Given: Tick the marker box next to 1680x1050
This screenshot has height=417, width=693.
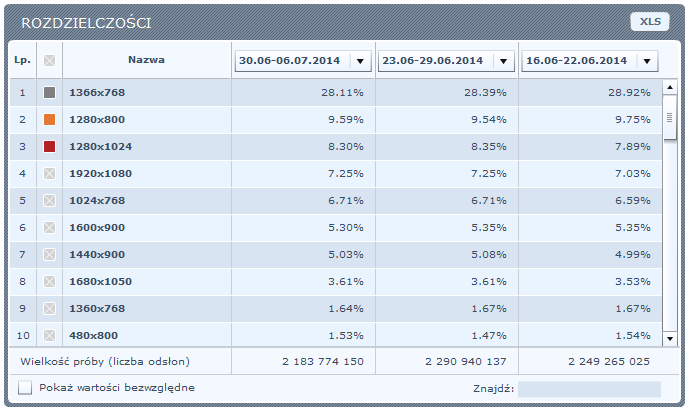Looking at the screenshot, I should tap(50, 281).
